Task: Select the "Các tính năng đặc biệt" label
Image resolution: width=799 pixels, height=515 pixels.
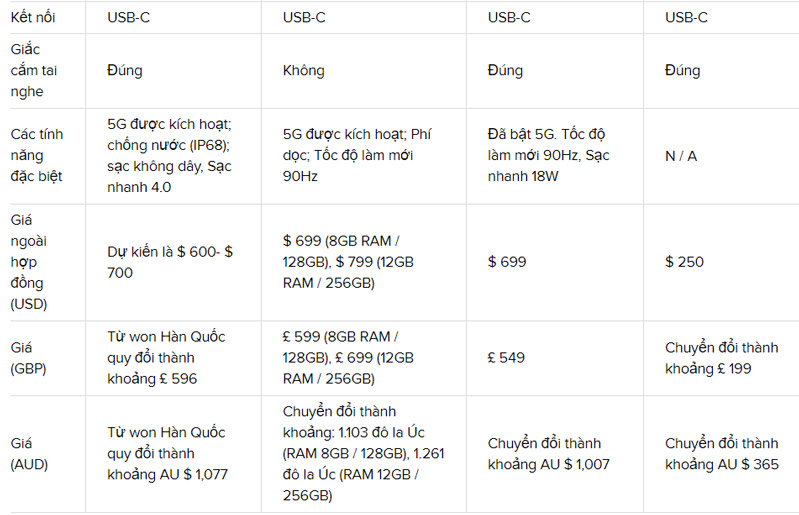Action: point(38,156)
